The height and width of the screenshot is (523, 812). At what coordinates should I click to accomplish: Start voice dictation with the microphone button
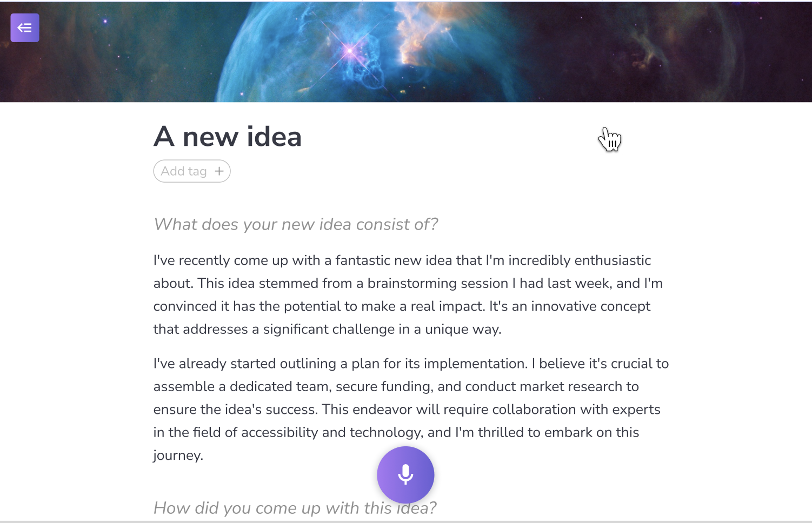point(405,475)
